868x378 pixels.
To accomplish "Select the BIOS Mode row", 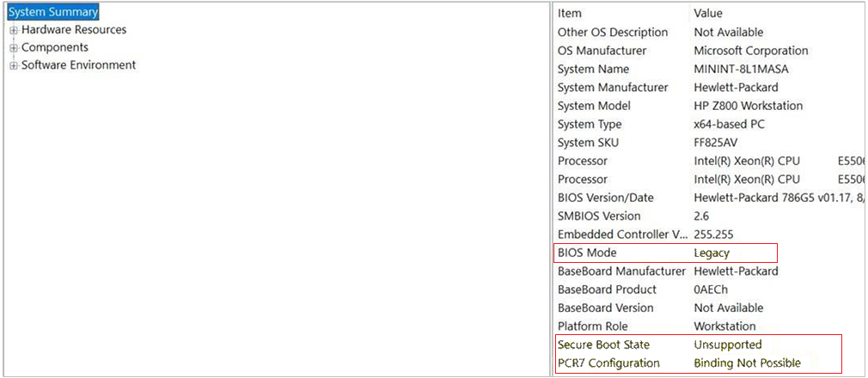I will [x=587, y=253].
